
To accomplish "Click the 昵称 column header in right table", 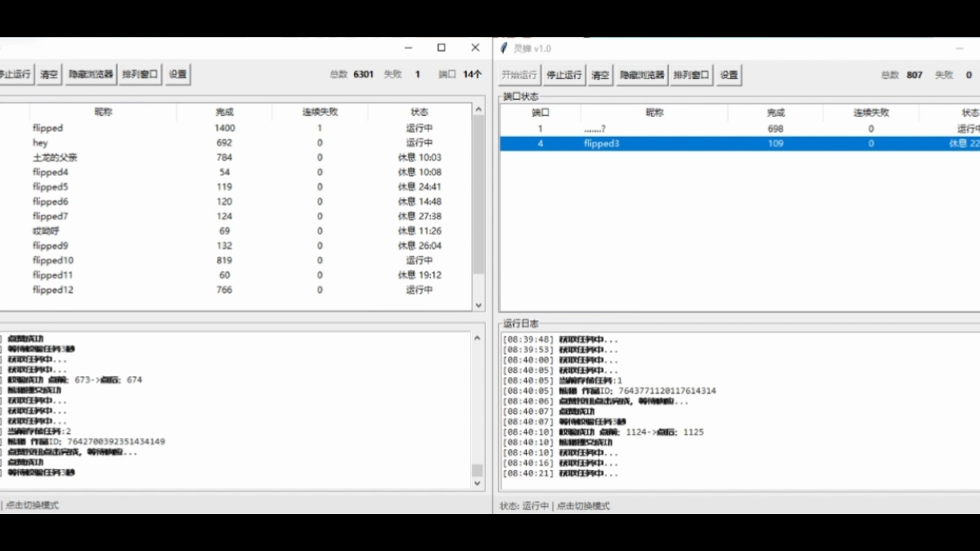I will tap(654, 113).
